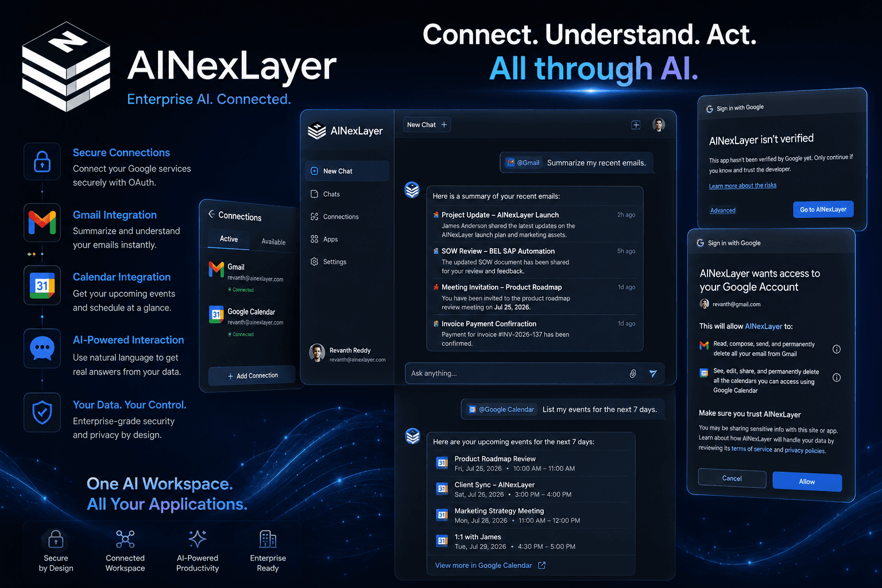Click the send arrow icon in the message box
The height and width of the screenshot is (588, 882).
[x=653, y=373]
